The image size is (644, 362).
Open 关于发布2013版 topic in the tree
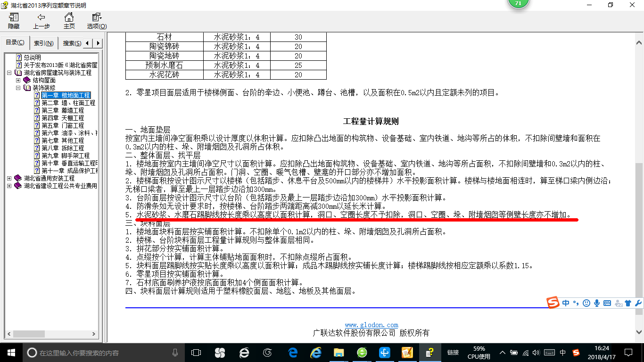[60, 65]
